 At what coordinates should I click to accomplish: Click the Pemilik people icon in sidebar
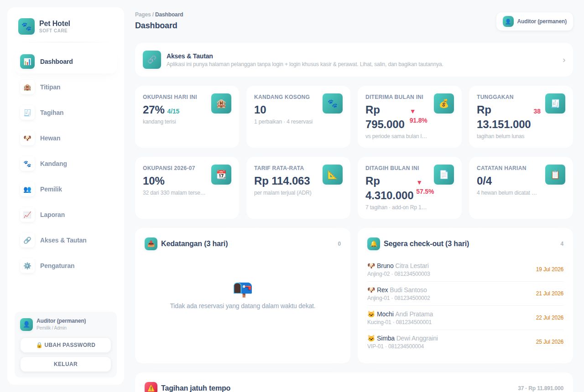pos(27,189)
